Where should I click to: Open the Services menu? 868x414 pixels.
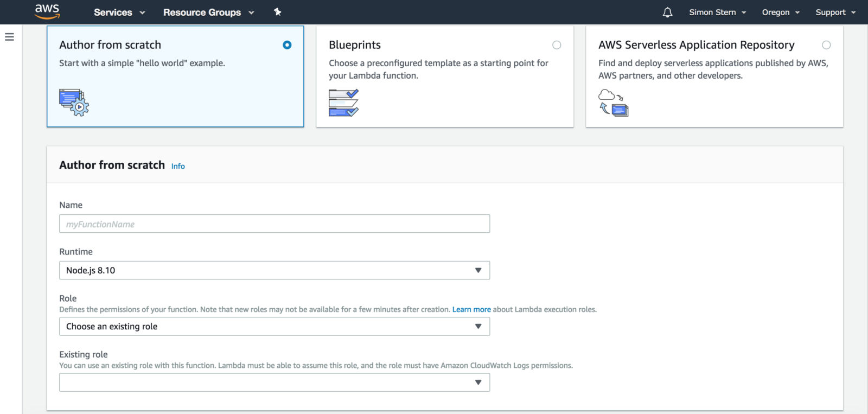(119, 12)
